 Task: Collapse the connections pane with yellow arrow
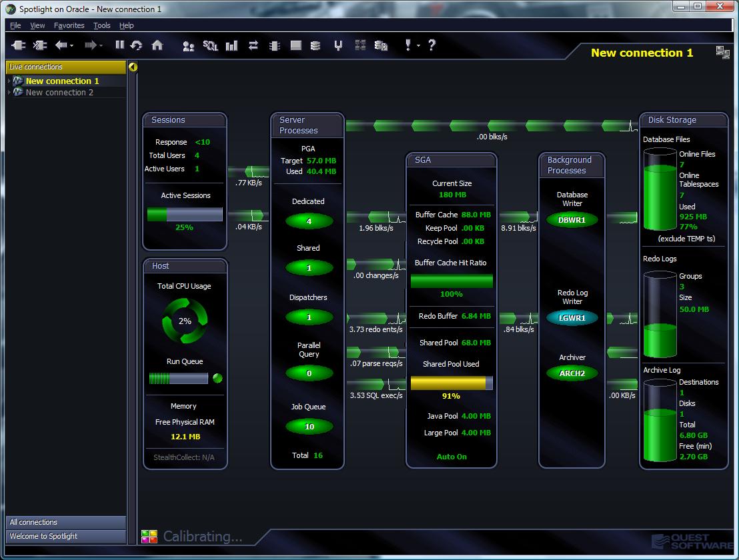tap(133, 67)
